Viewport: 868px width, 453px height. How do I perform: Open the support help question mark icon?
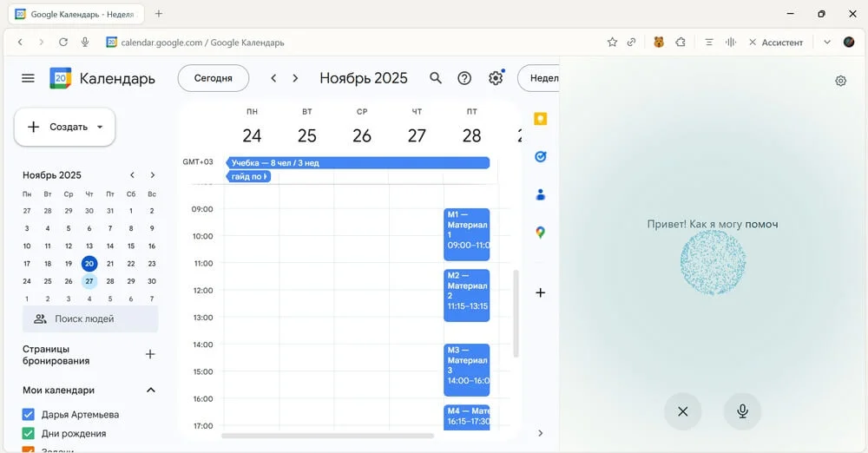coord(464,78)
